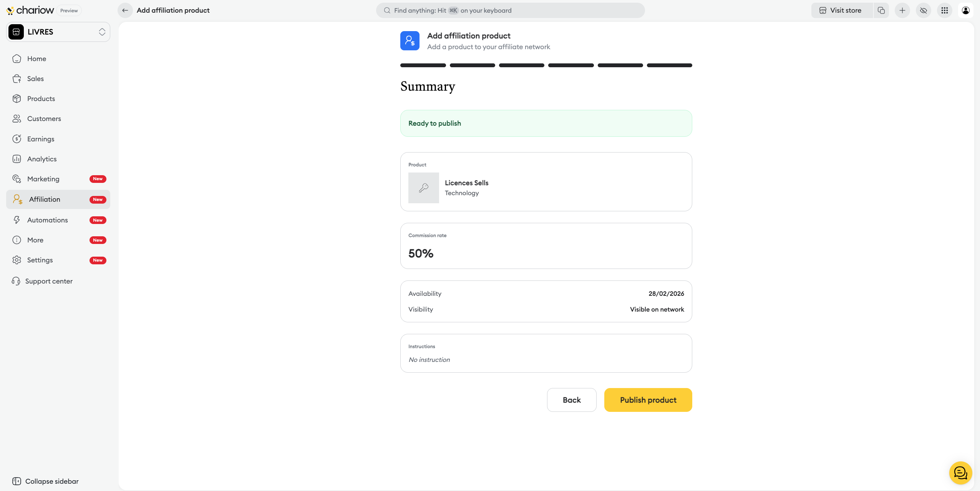Open the yellow chat support bubble
The width and height of the screenshot is (980, 491).
960,473
